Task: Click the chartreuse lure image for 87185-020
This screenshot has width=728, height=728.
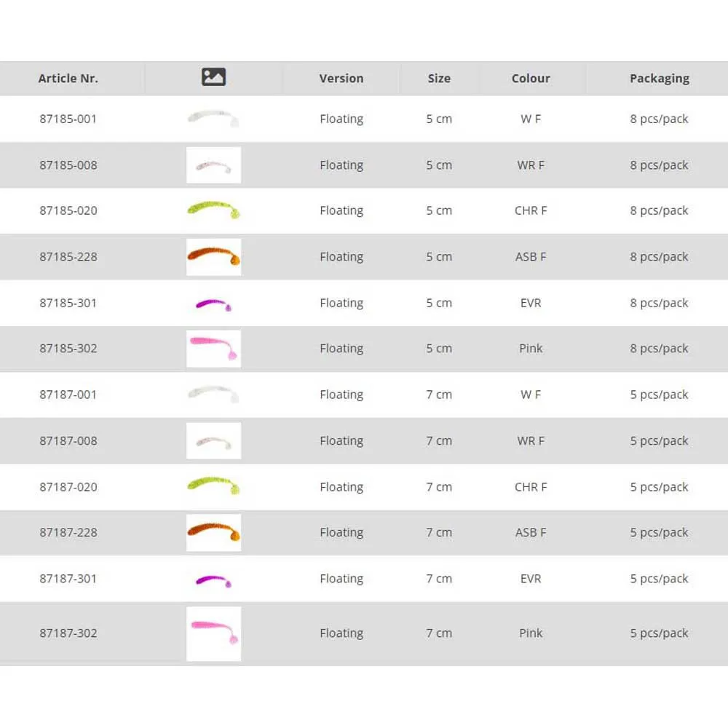Action: pyautogui.click(x=213, y=210)
